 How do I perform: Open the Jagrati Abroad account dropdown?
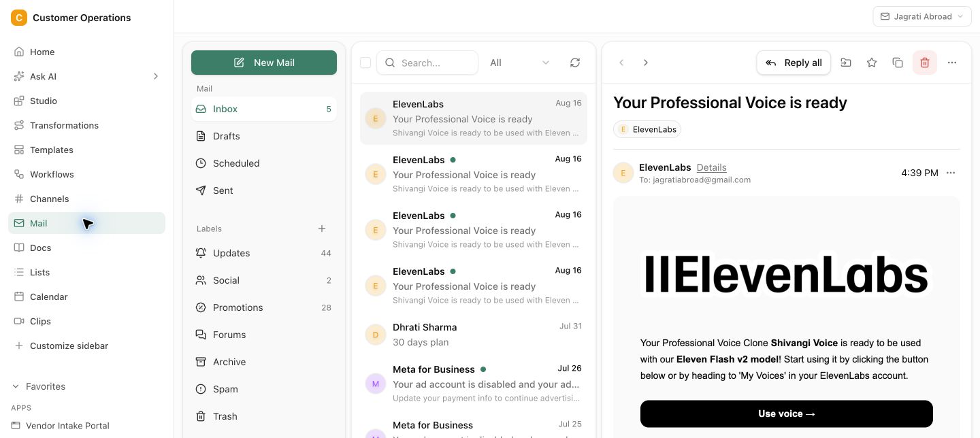point(922,16)
